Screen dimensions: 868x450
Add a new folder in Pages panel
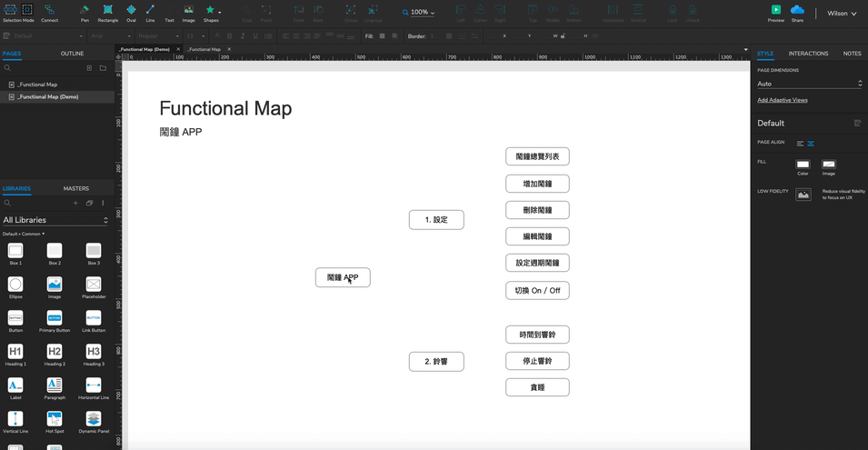pyautogui.click(x=103, y=68)
